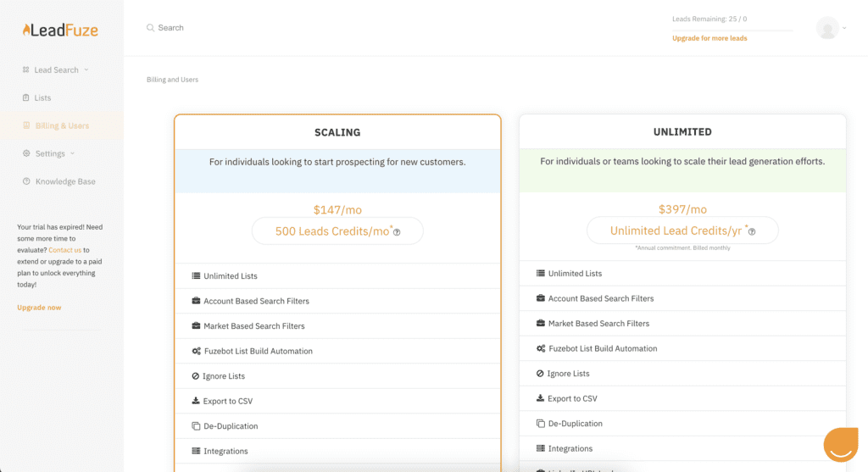868x472 pixels.
Task: Select the Unlimited Lead Credits/yr button
Action: point(682,230)
